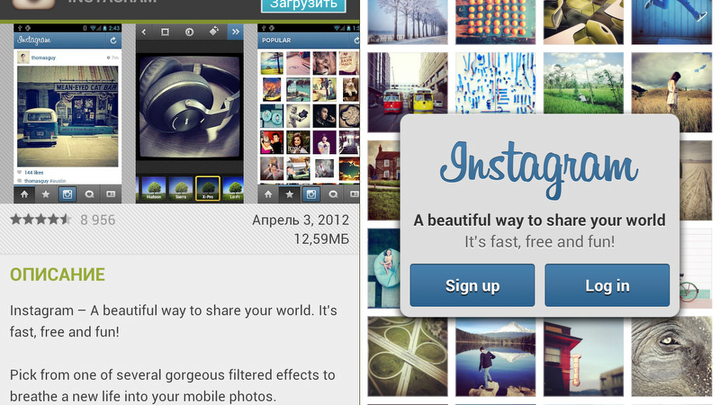Screen dimensions: 720x405
Task: Click the heart icon beside 144 likes
Action: [x=19, y=173]
